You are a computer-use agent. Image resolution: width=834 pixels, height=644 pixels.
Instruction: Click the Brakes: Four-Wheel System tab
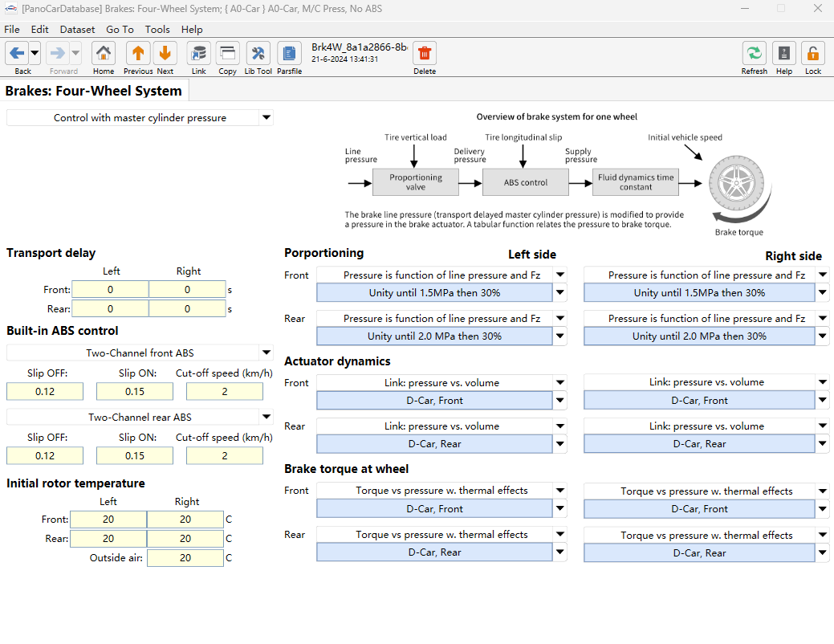tap(94, 91)
